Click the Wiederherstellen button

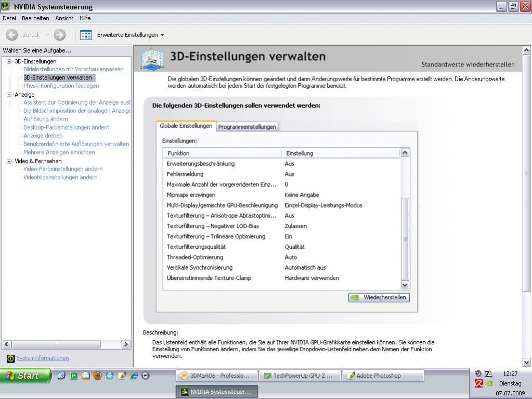379,297
